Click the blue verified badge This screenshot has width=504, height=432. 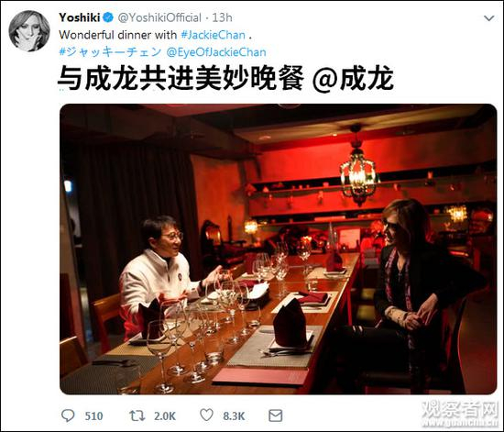pyautogui.click(x=108, y=17)
